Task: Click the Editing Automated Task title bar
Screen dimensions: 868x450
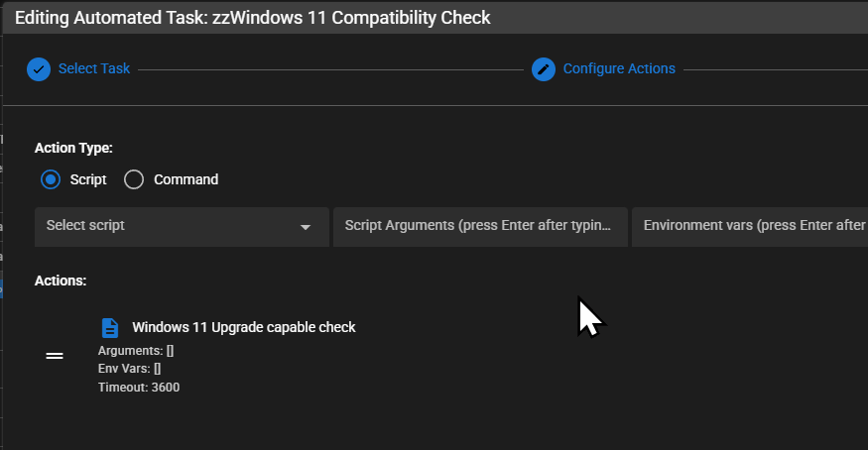Action: tap(435, 18)
